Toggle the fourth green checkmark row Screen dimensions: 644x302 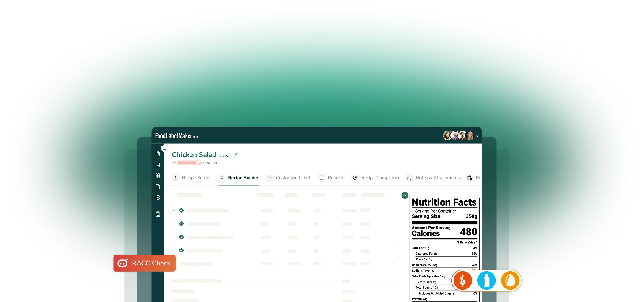(x=181, y=250)
